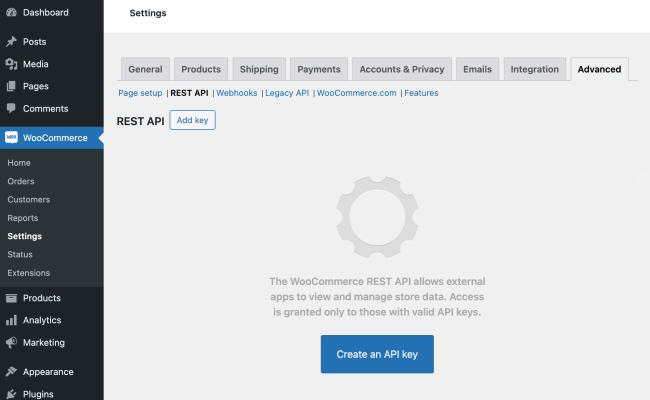
Task: Click the Products archive box icon
Action: (12, 298)
